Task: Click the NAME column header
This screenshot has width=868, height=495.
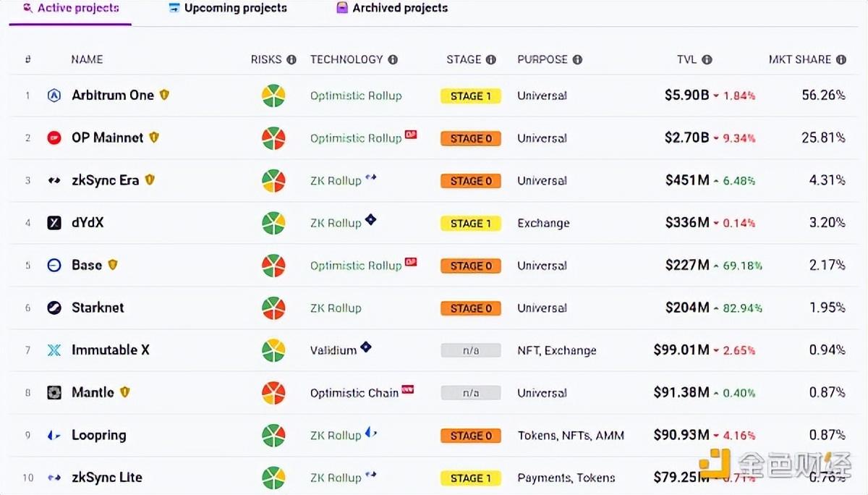Action: [x=87, y=59]
